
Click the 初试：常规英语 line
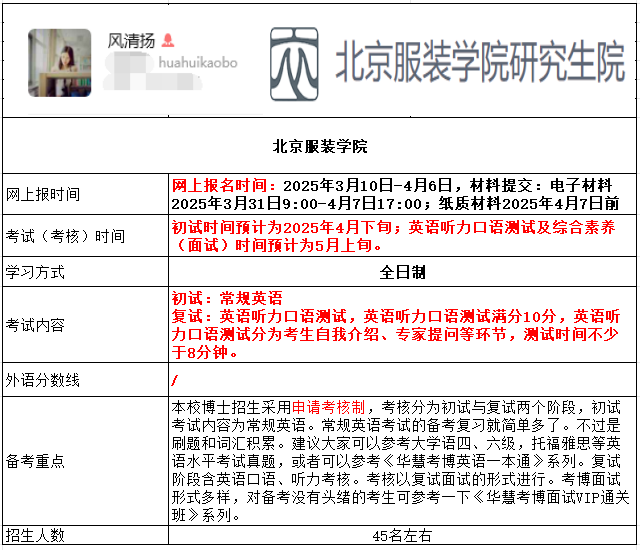tap(227, 298)
